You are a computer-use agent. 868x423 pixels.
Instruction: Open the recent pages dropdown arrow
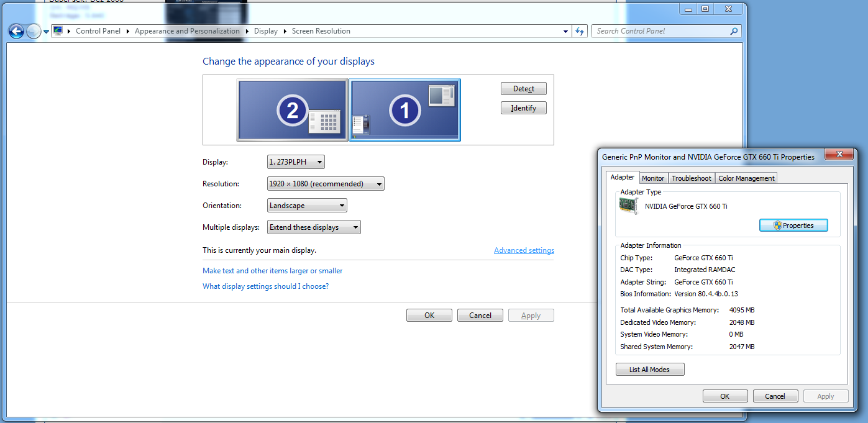click(46, 32)
